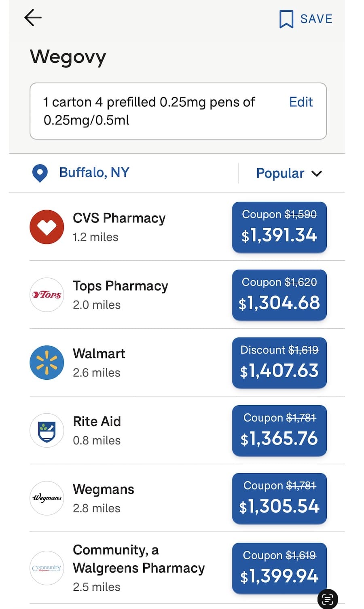Tap Rite Aid coupon $1,365.76
The height and width of the screenshot is (609, 364).
coord(279,431)
